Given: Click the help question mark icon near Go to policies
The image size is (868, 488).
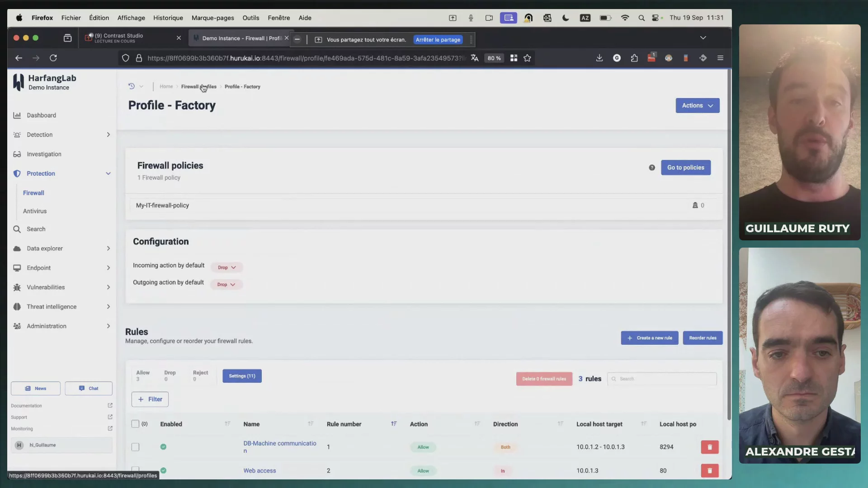Looking at the screenshot, I should (652, 168).
